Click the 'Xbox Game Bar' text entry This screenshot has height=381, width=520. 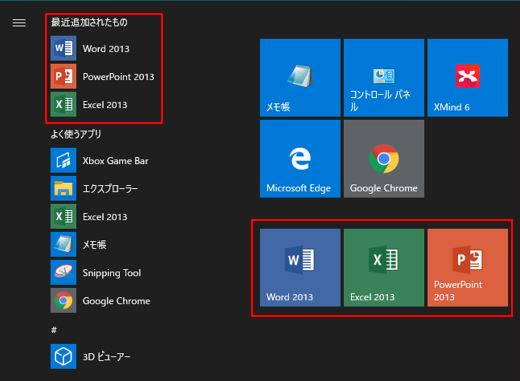click(115, 161)
